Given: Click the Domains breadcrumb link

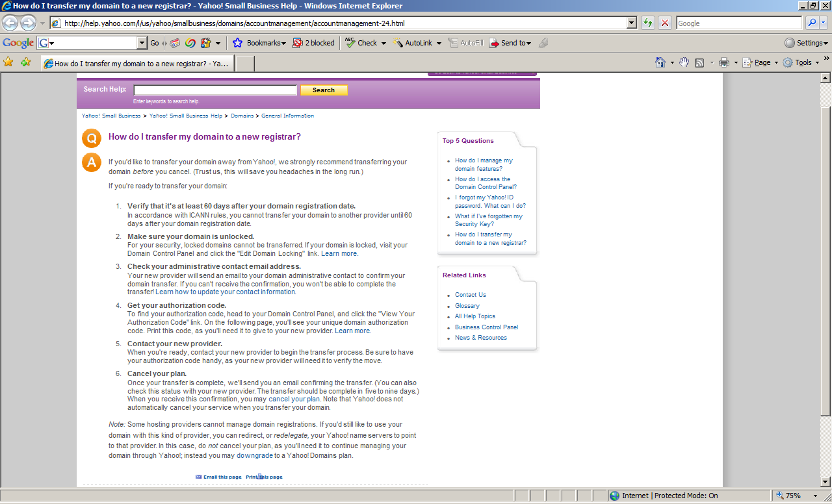Looking at the screenshot, I should pyautogui.click(x=242, y=116).
